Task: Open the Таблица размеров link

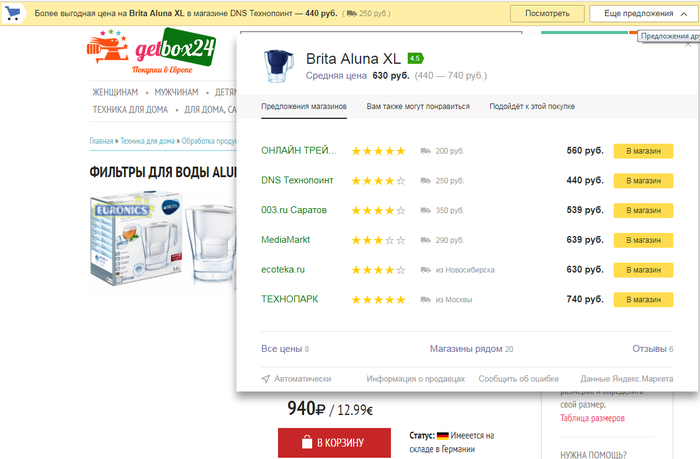Action: [592, 418]
